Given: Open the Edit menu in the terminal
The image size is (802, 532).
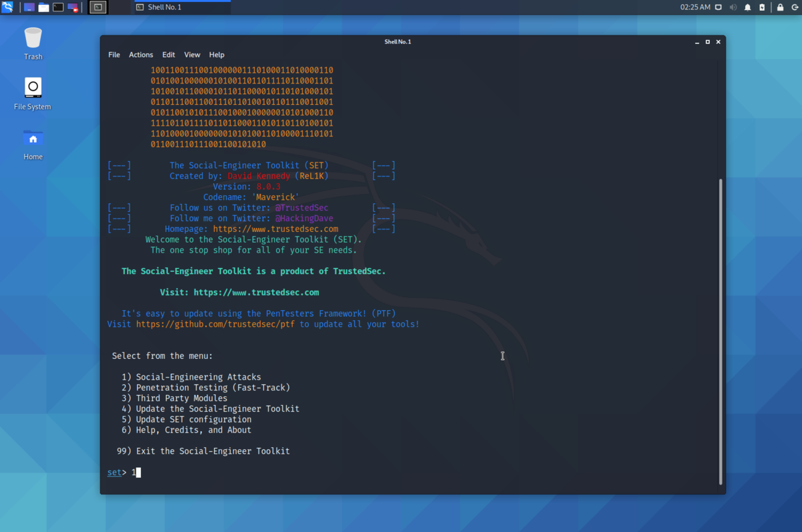Looking at the screenshot, I should (168, 55).
